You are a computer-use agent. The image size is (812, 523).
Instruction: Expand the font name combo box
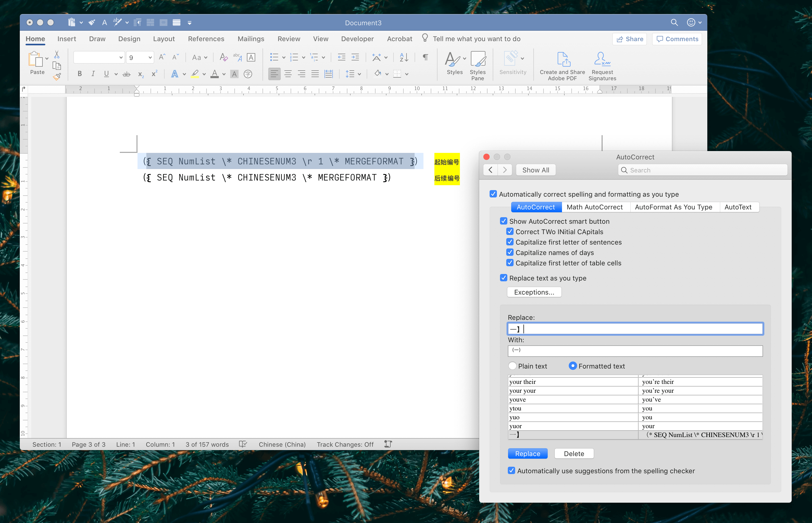[x=121, y=58]
